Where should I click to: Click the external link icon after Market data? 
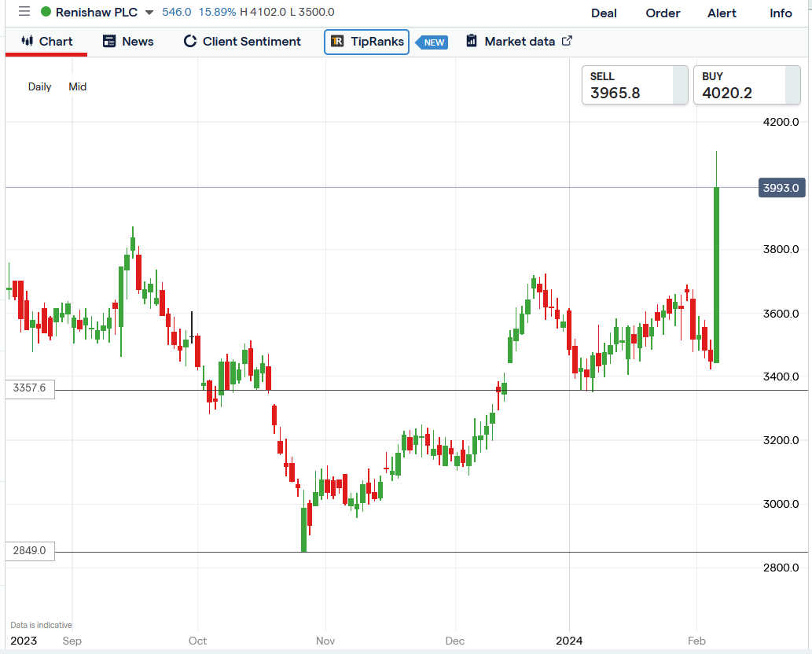pyautogui.click(x=567, y=40)
